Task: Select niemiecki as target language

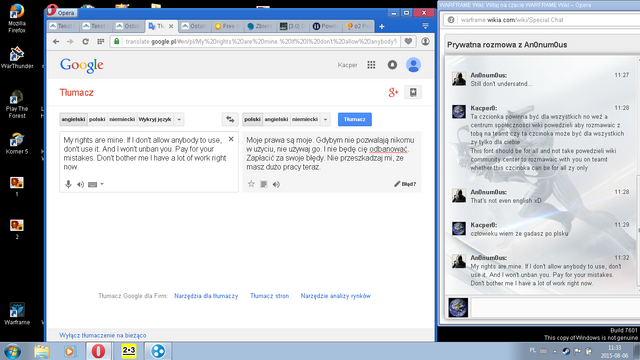Action: (x=305, y=119)
